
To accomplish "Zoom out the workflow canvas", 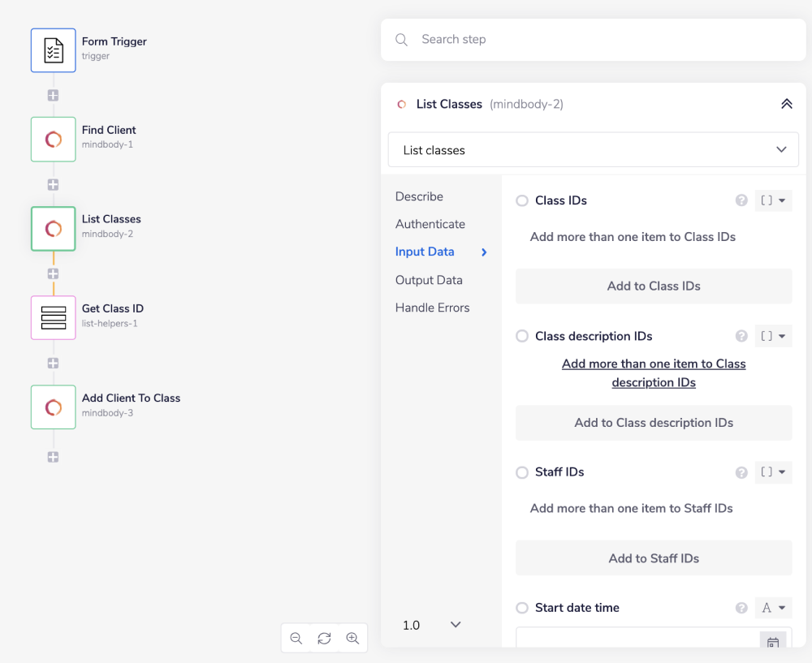I will point(296,639).
